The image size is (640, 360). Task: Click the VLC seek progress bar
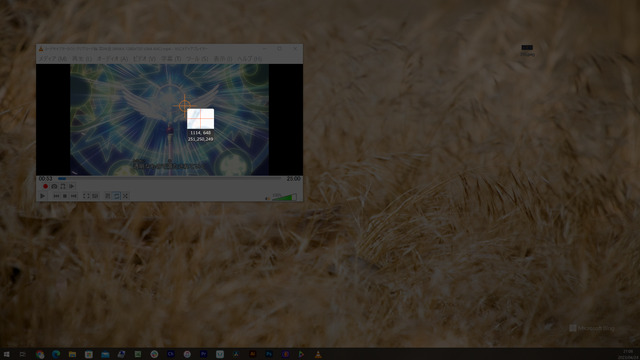(x=169, y=179)
